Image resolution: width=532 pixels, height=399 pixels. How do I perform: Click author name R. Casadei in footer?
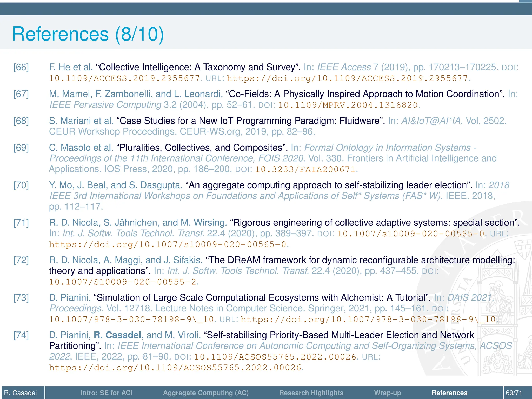pos(21,393)
